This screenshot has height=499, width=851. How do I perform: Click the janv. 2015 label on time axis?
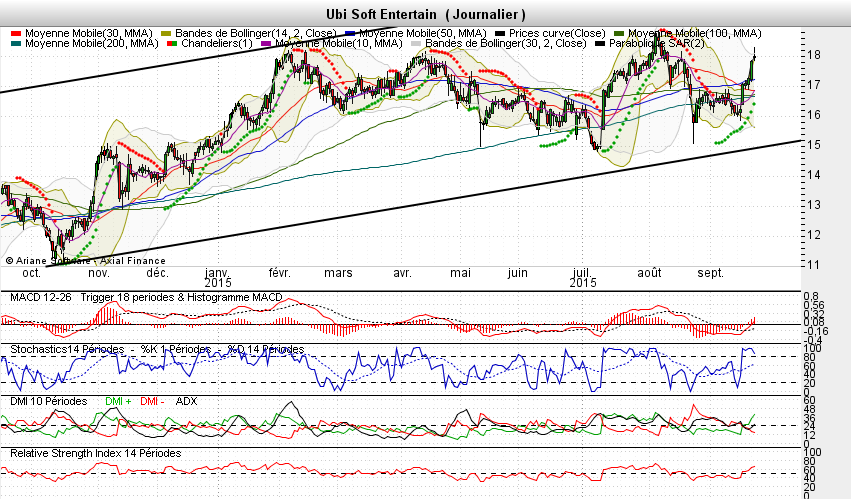coord(218,277)
